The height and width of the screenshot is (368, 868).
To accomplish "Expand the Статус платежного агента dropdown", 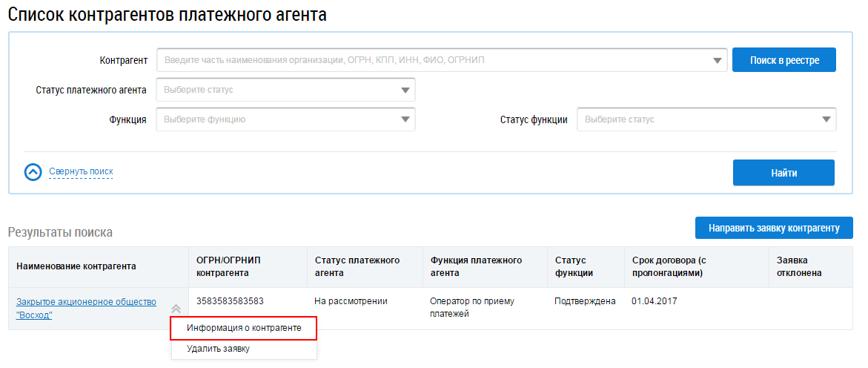I will coord(405,91).
